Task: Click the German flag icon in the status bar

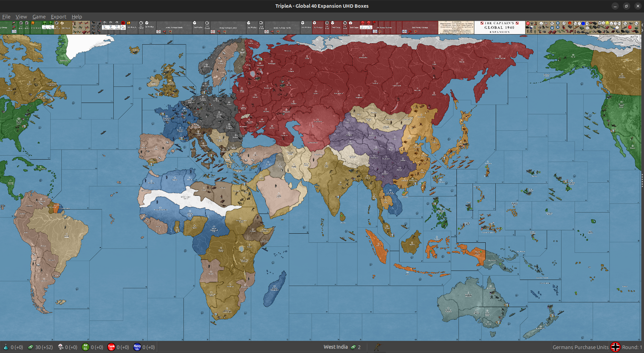Action: (615, 347)
